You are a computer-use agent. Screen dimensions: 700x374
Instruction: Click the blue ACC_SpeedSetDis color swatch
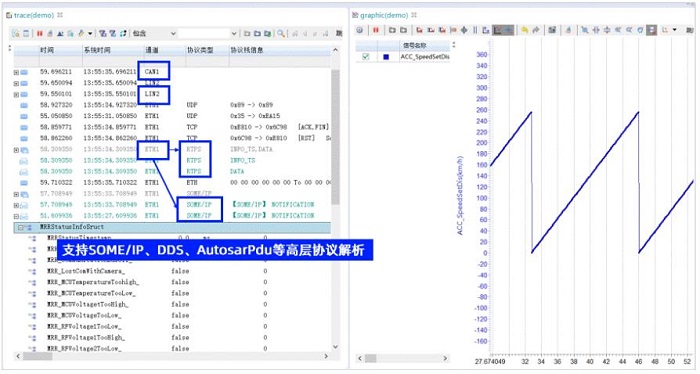pos(386,57)
